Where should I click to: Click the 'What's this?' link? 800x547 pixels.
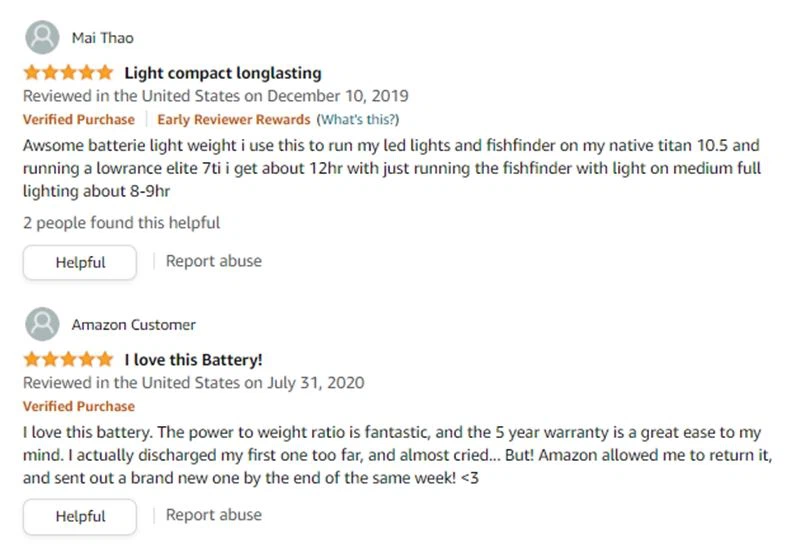tap(357, 120)
